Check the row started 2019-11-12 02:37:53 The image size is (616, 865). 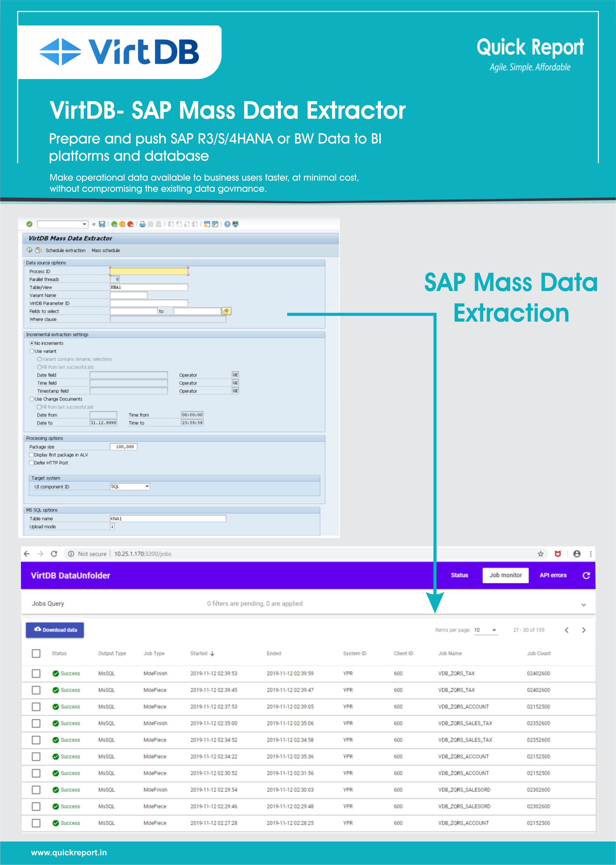point(36,707)
